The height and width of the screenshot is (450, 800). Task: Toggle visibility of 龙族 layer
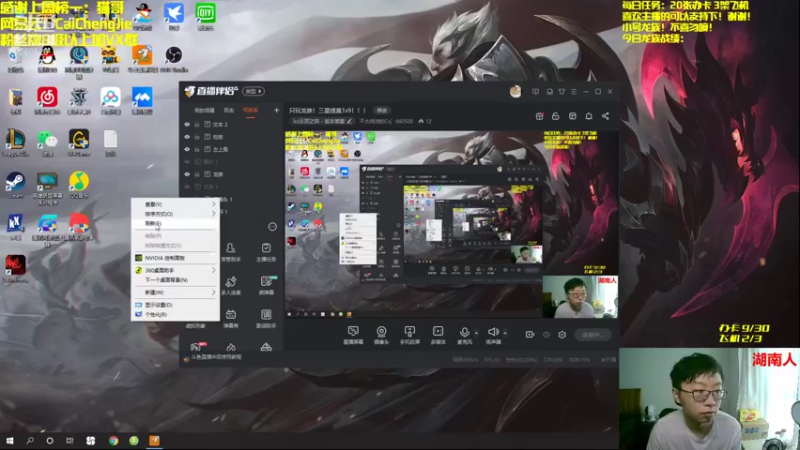click(x=187, y=174)
